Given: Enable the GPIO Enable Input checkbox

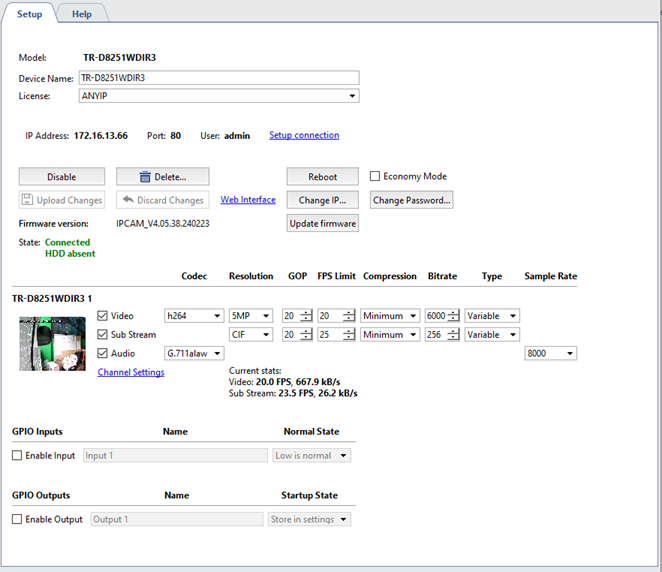Looking at the screenshot, I should pyautogui.click(x=17, y=456).
